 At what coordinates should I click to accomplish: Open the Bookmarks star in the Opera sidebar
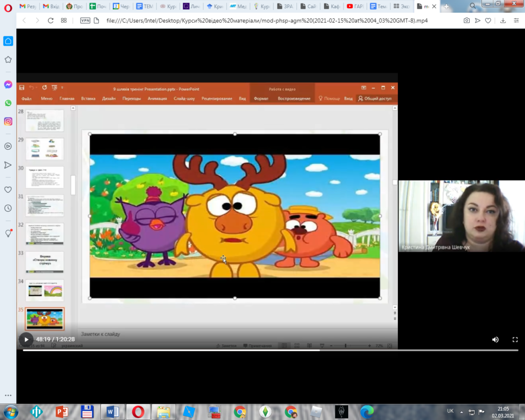(8, 59)
